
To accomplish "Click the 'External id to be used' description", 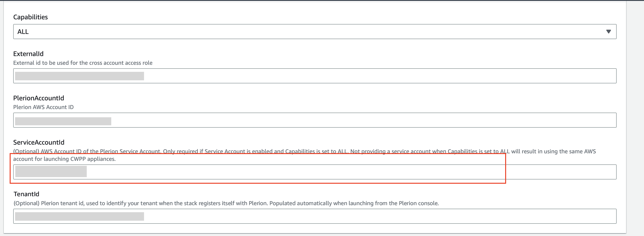I will [x=83, y=63].
